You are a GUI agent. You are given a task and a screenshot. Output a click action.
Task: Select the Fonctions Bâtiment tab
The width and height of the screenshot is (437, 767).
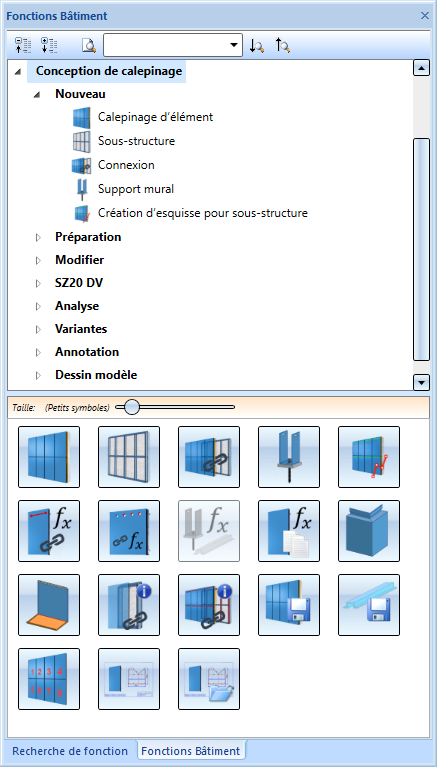coord(191,750)
